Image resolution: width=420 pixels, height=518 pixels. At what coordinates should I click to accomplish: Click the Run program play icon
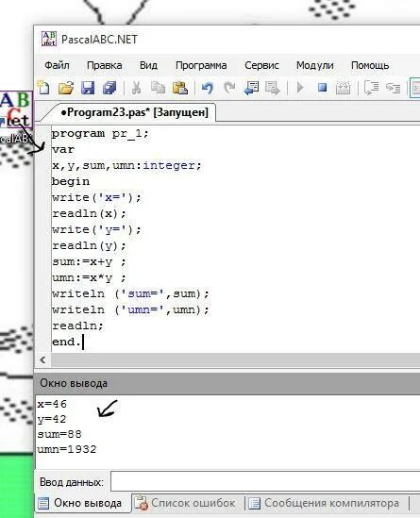[x=300, y=88]
